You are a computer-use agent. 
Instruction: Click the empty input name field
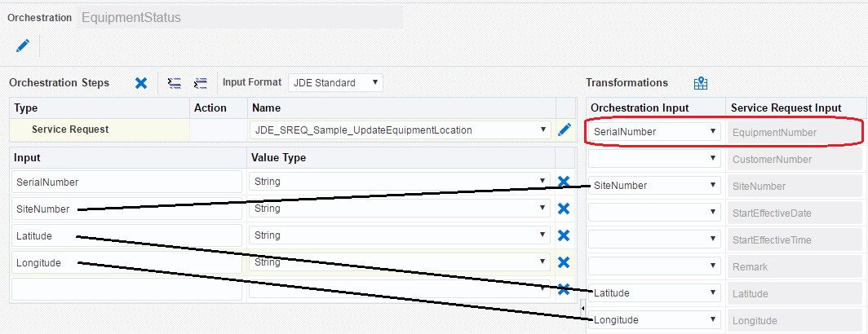click(127, 289)
